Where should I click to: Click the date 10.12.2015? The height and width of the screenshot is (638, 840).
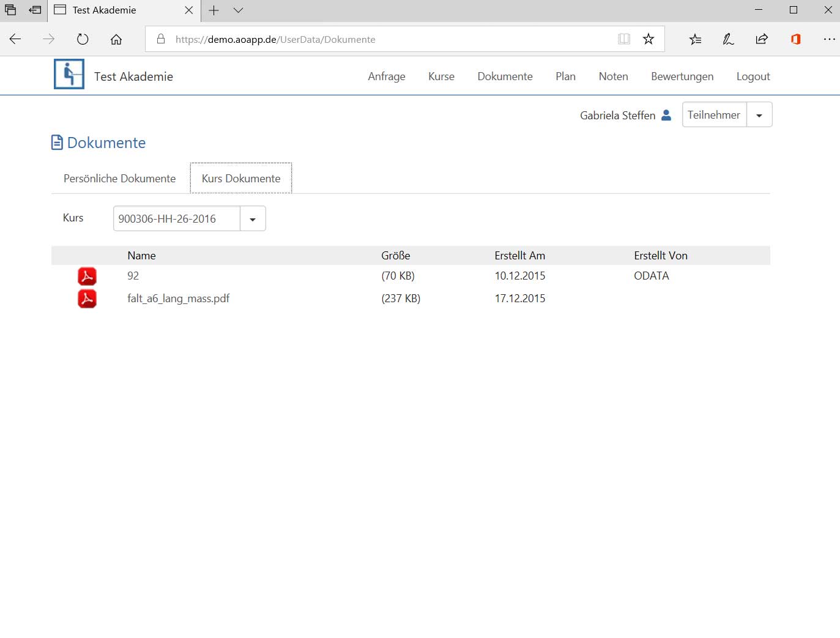coord(519,276)
